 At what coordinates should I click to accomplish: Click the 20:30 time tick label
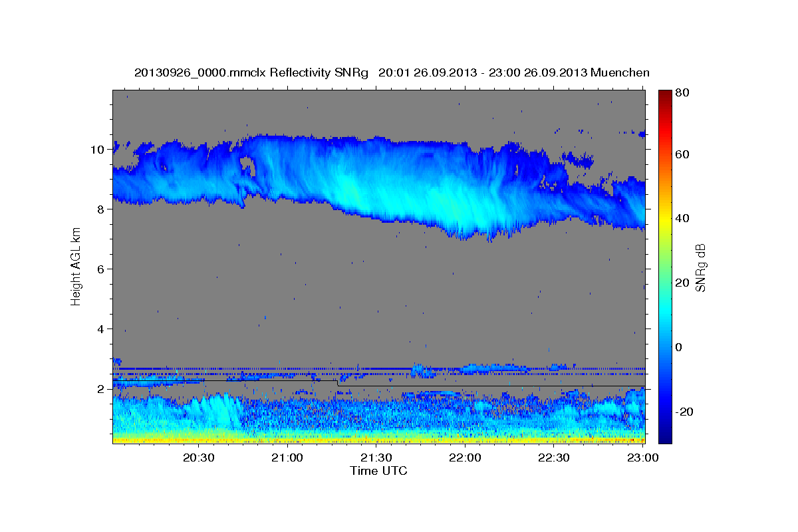(199, 458)
